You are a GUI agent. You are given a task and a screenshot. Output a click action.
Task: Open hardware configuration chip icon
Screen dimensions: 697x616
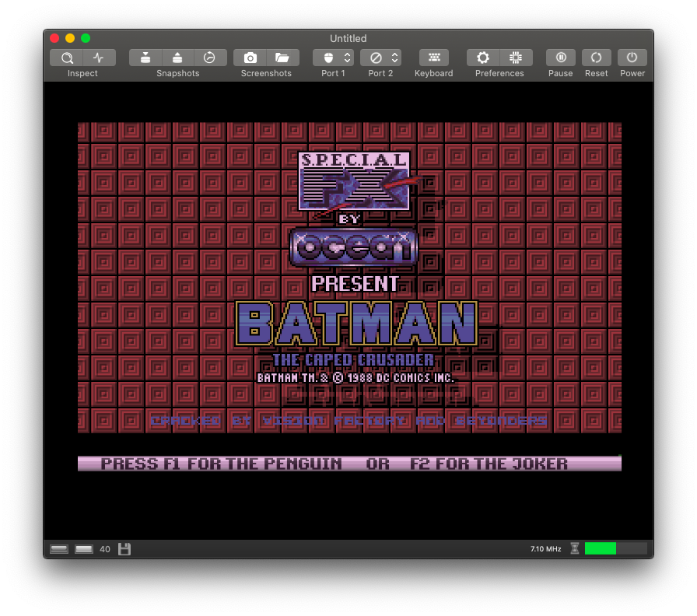point(516,58)
